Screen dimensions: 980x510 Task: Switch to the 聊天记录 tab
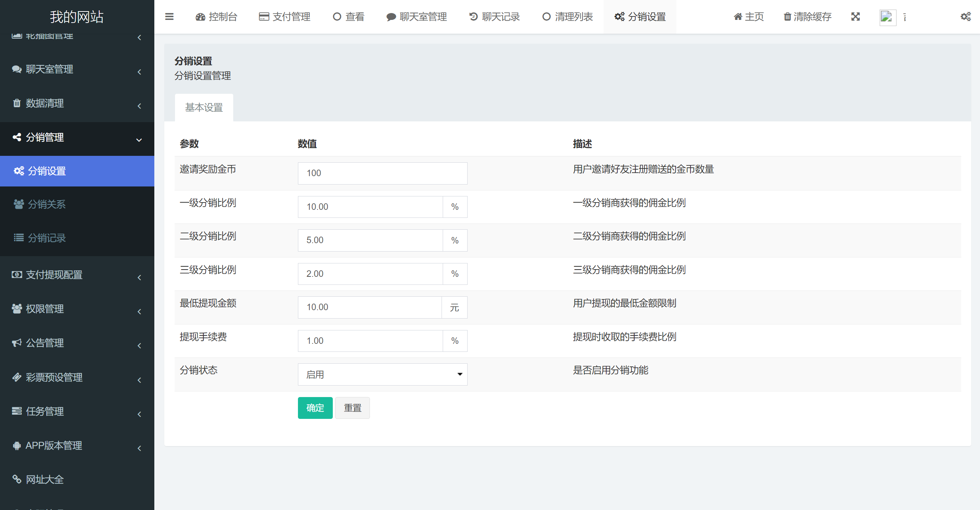494,17
